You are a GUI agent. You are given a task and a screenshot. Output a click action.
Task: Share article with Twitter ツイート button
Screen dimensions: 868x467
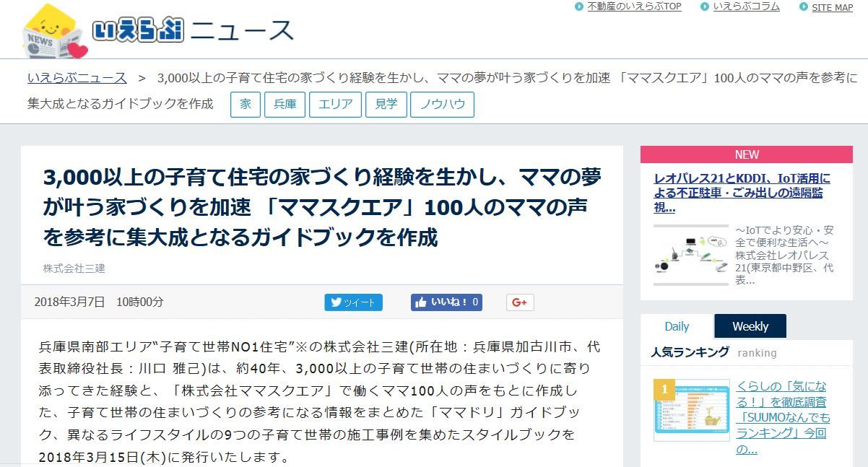pyautogui.click(x=353, y=302)
